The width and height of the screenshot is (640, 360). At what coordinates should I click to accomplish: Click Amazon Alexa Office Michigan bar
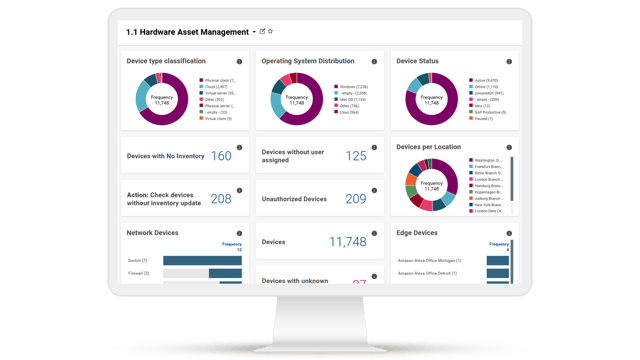498,260
